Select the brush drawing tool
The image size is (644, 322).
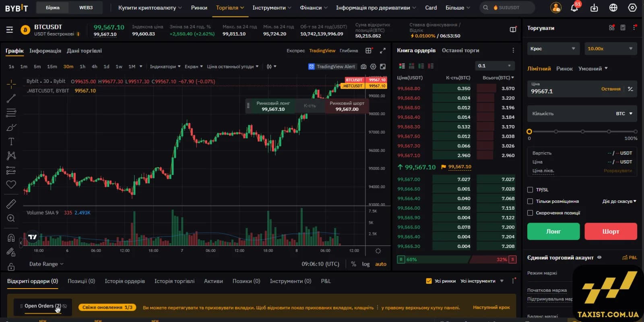[11, 127]
